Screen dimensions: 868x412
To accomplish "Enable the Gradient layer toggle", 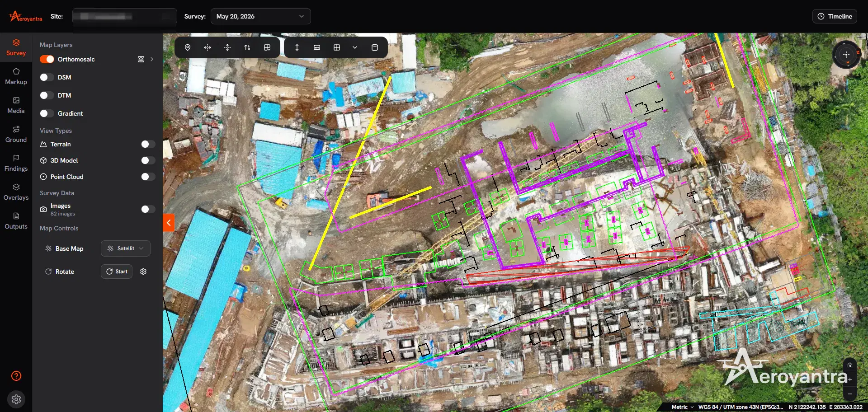I will coord(47,113).
